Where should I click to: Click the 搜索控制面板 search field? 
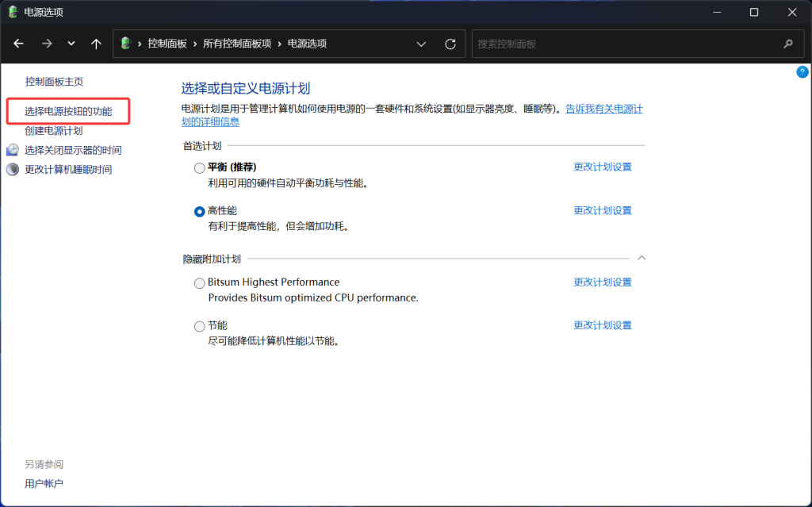point(638,44)
